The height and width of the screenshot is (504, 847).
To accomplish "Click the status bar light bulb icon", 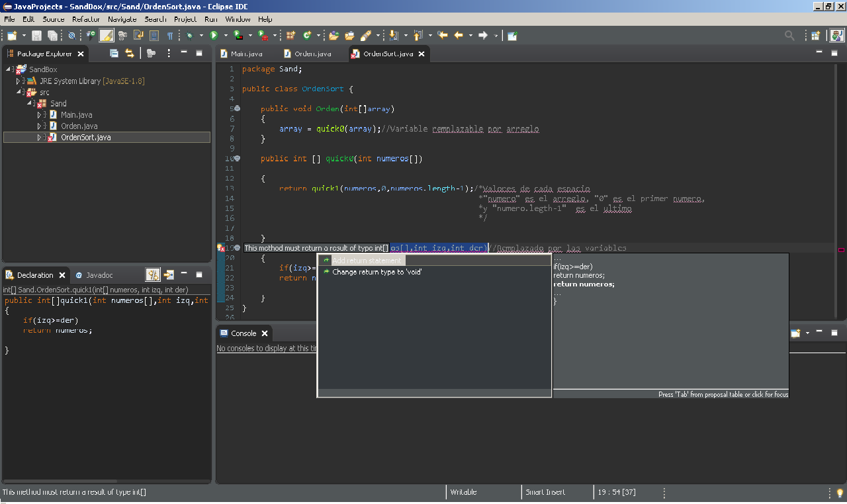I will click(x=839, y=493).
